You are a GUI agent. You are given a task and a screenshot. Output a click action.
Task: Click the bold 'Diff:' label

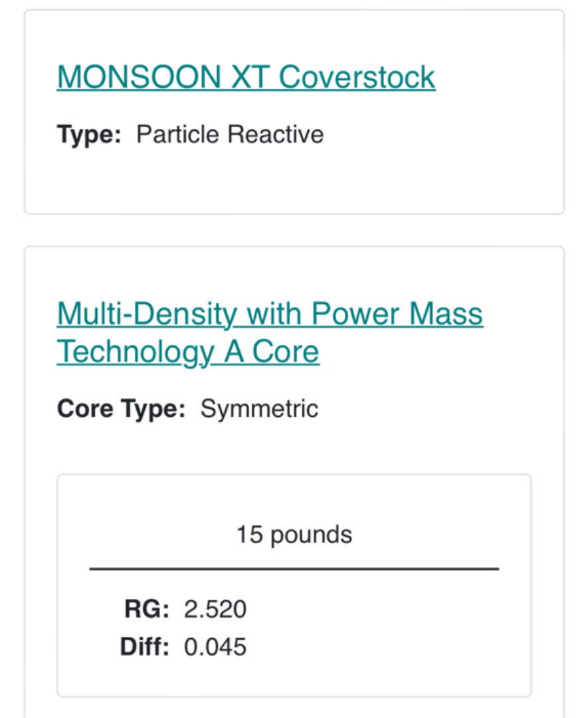(144, 647)
